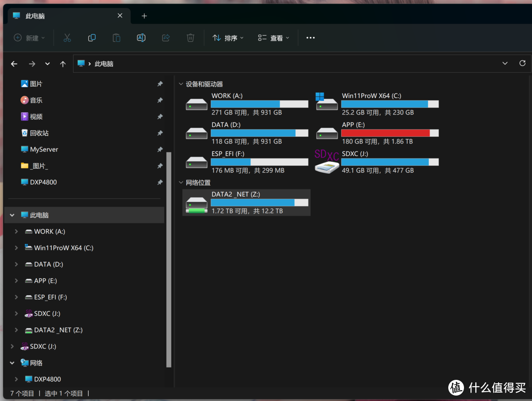The image size is (532, 401).
Task: Collapse the 设备和驱动器 group
Action: tap(181, 84)
